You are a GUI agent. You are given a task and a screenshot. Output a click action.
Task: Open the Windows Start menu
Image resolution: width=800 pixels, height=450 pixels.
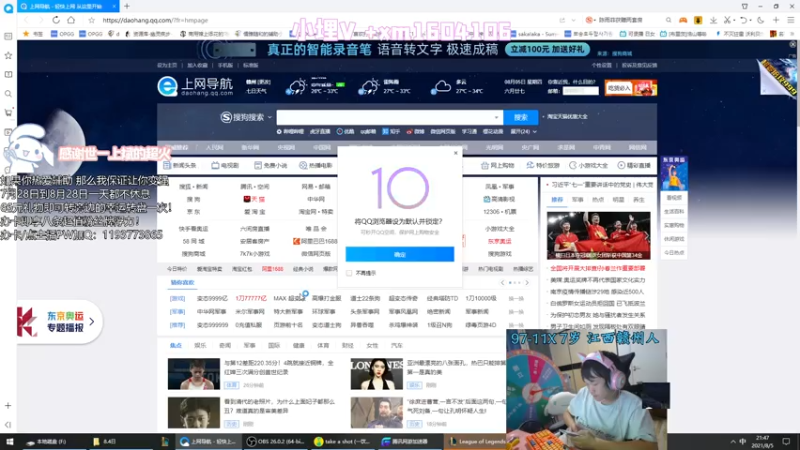click(9, 441)
